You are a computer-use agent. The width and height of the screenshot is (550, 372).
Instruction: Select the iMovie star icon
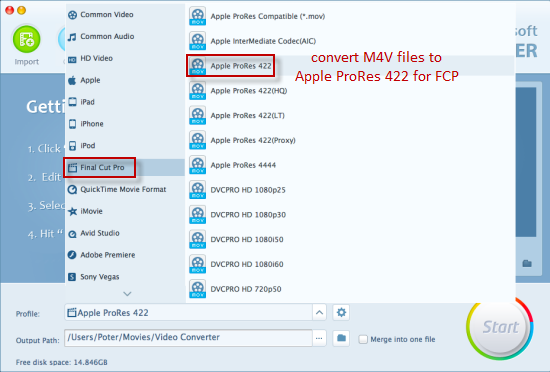[72, 211]
